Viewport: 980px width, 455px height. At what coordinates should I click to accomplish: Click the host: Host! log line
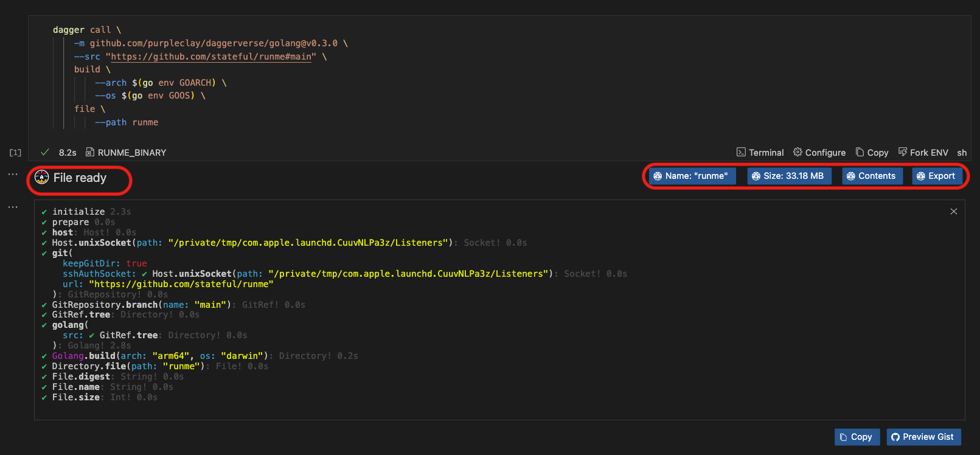(89, 232)
